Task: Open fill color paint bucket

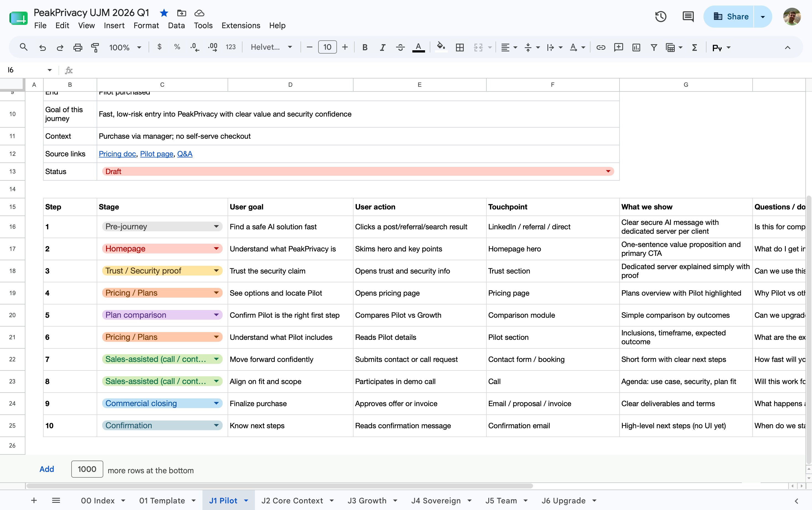Action: (441, 47)
